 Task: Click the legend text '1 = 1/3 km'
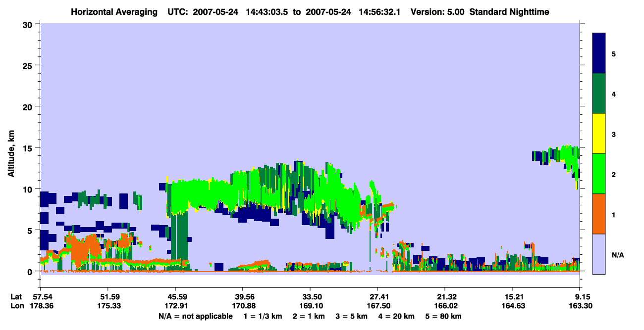[264, 316]
